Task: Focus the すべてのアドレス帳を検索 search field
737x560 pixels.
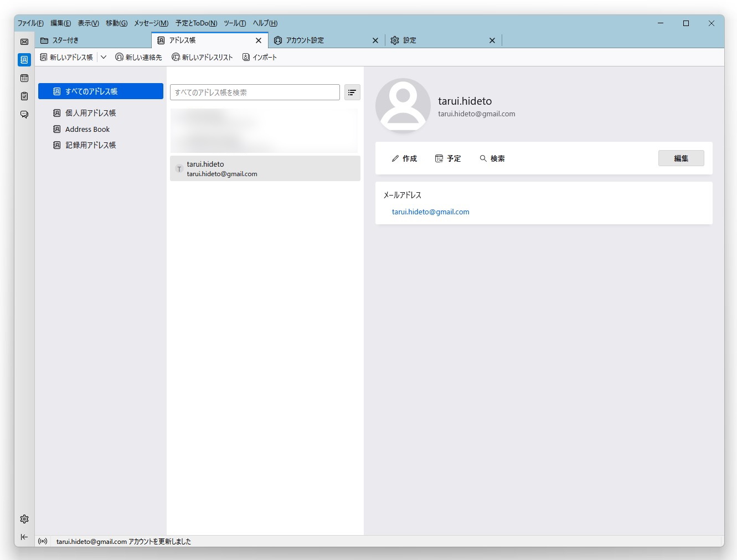Action: 255,93
